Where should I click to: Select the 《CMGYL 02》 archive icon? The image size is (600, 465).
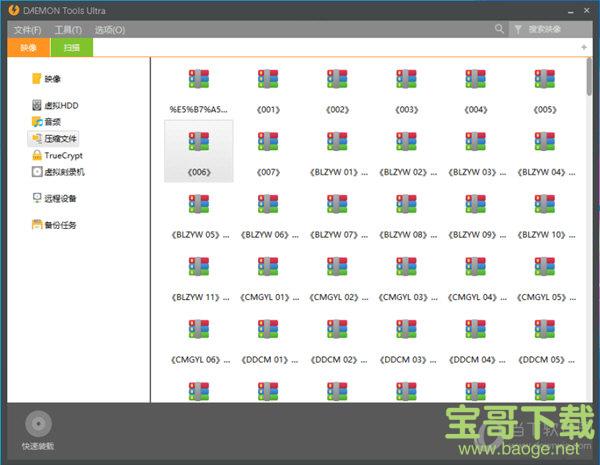337,266
